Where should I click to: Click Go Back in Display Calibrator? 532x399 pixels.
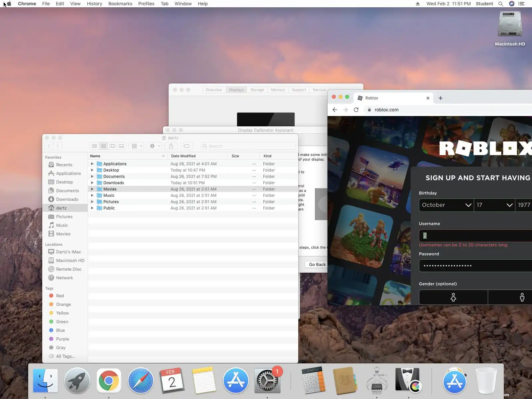click(x=316, y=265)
